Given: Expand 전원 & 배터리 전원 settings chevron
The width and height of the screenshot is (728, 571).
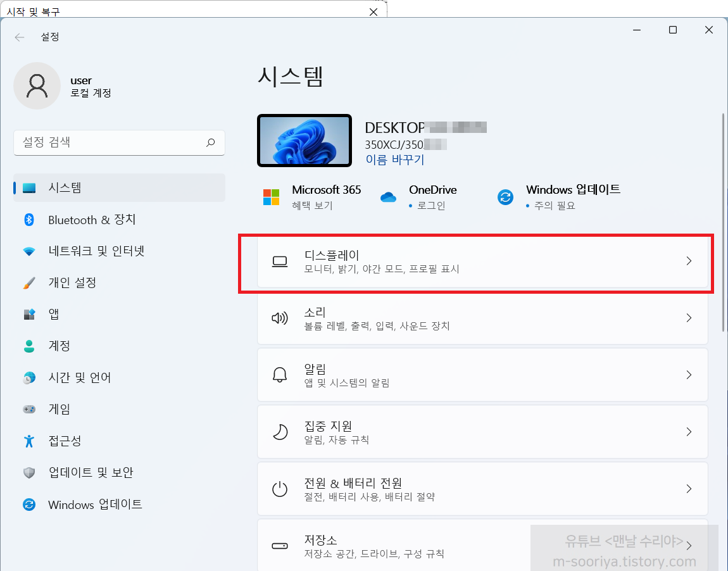Looking at the screenshot, I should pos(689,489).
